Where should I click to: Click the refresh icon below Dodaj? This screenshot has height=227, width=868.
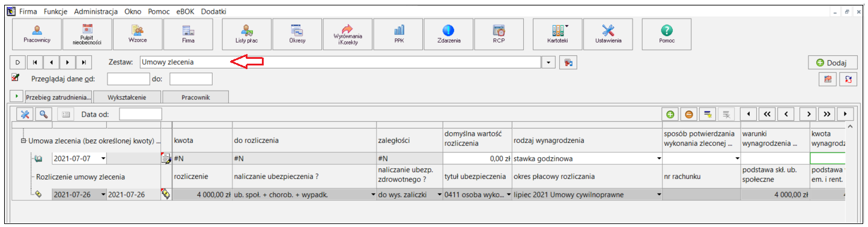pos(849,79)
